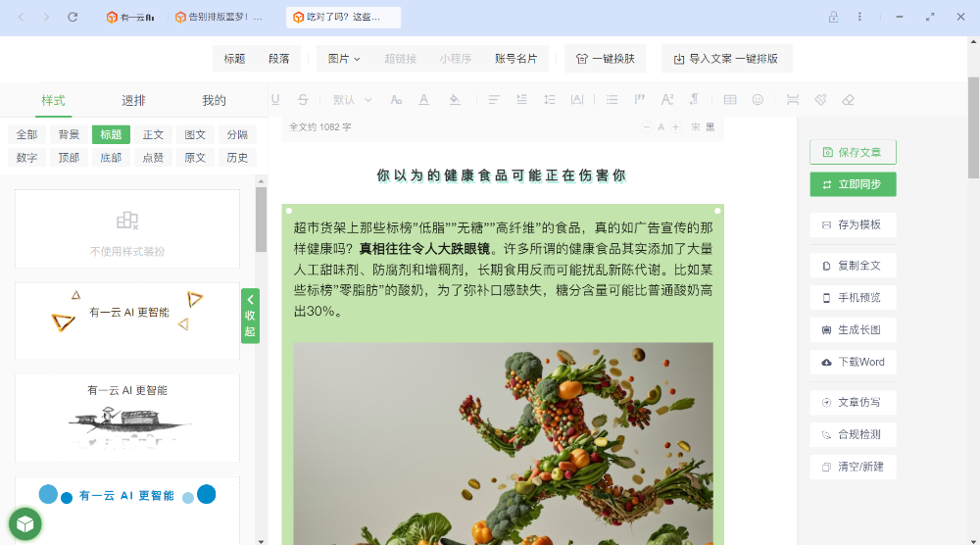
Task: Insert a blockquote with quote icon
Action: [x=639, y=99]
